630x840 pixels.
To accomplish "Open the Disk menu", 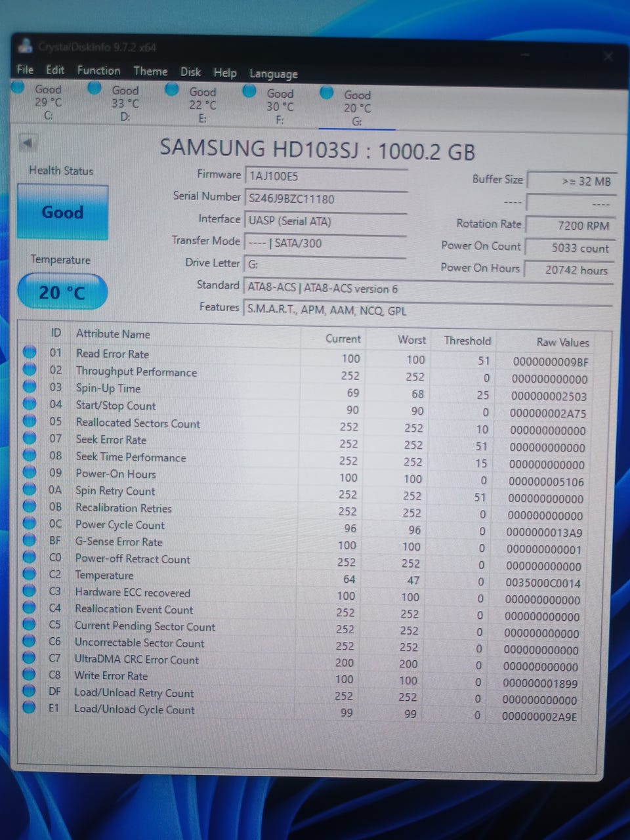I will tap(190, 72).
